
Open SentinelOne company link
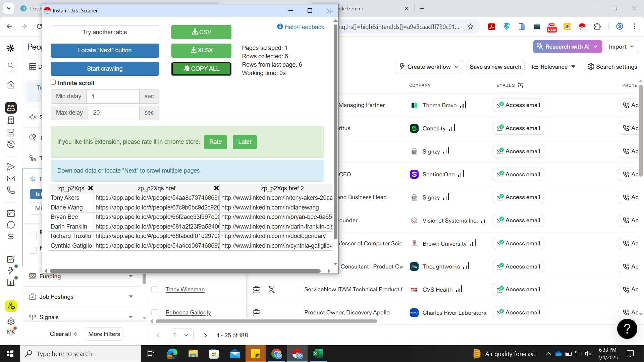(438, 174)
